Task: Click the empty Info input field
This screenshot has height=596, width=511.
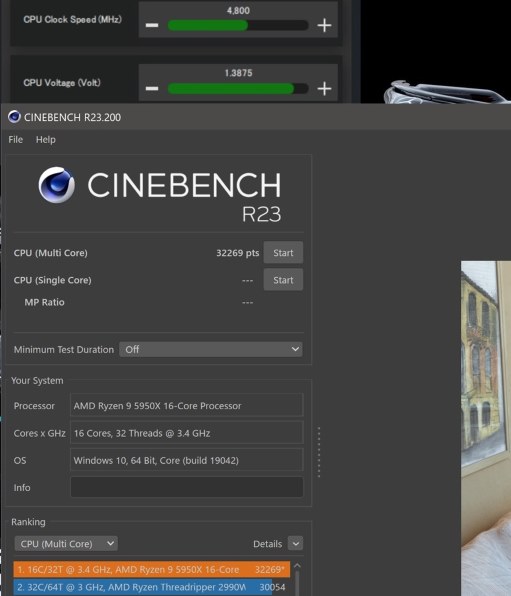Action: (187, 487)
